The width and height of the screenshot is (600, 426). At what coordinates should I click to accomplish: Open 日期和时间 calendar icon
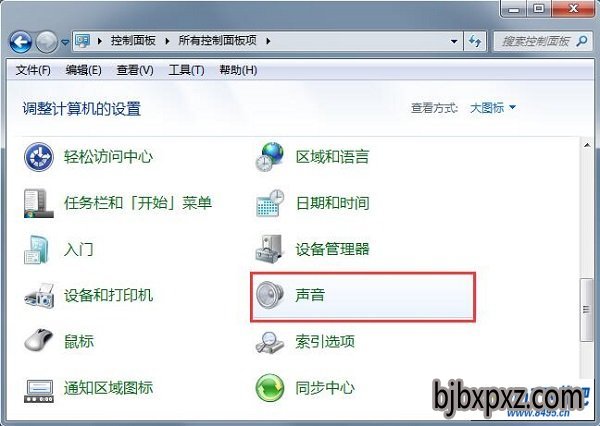point(270,203)
